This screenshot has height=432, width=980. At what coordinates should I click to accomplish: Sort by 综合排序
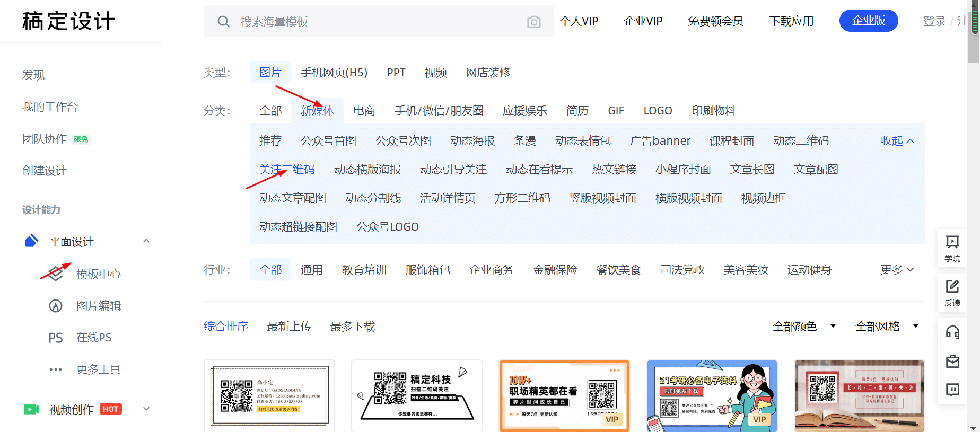[226, 327]
